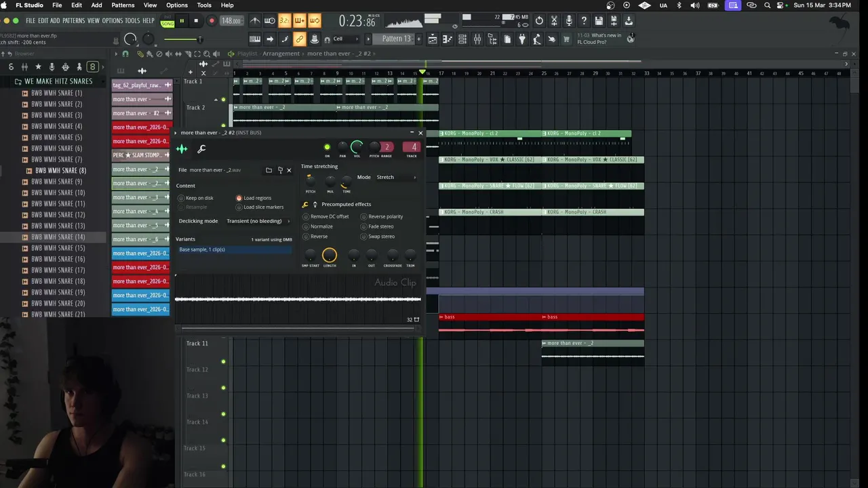This screenshot has height=488, width=868.
Task: Open the mixer toolbar icon
Action: (477, 39)
